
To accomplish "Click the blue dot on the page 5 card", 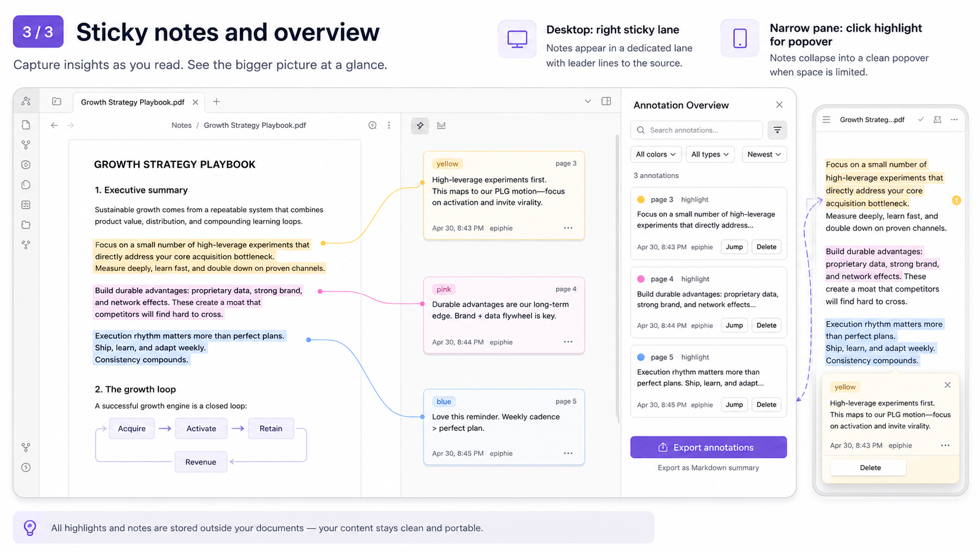I will 641,357.
